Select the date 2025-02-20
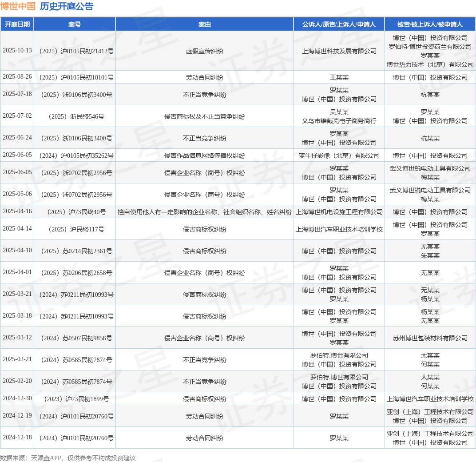This screenshot has width=476, height=462. coord(17,381)
